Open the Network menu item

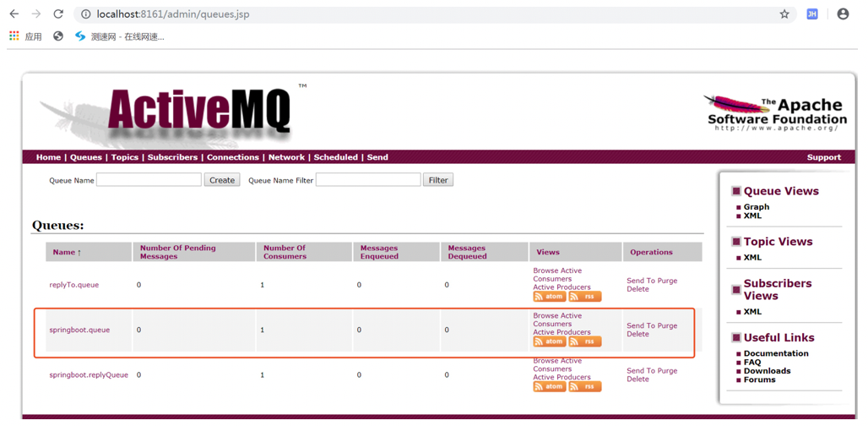(286, 157)
